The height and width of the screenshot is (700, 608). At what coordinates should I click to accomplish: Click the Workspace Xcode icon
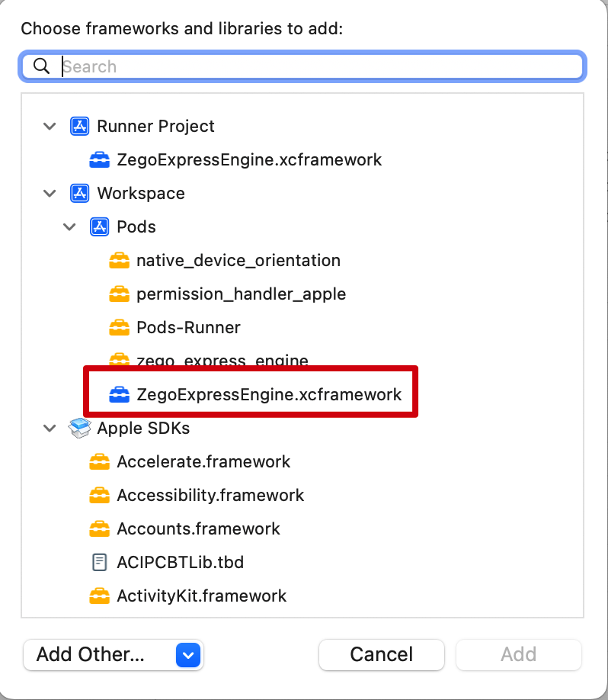point(80,194)
